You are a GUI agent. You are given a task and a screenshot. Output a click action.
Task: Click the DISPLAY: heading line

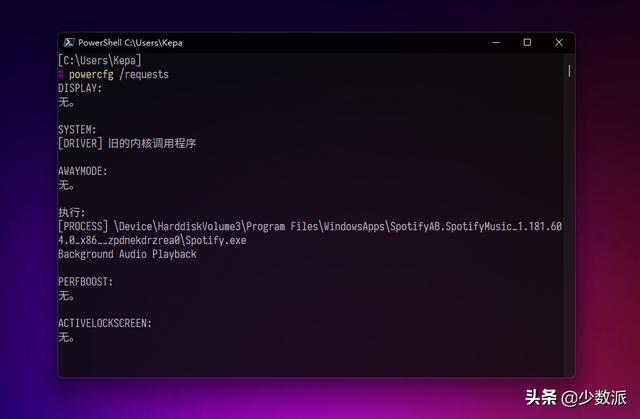point(80,88)
